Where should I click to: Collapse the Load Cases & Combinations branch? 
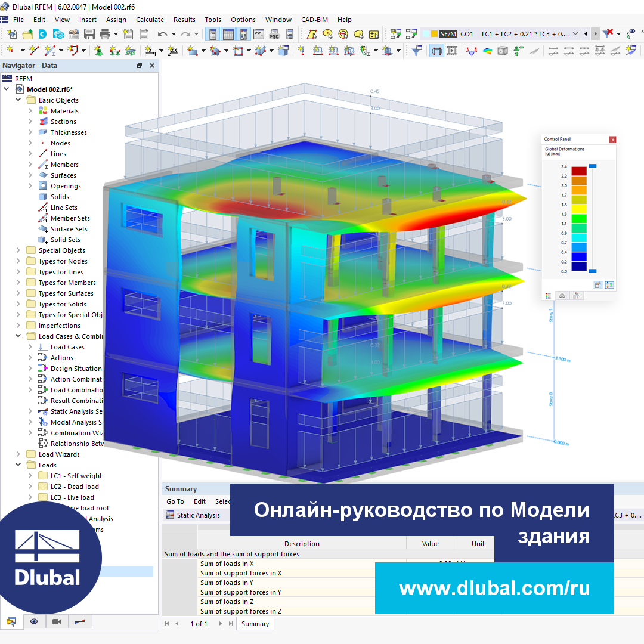pyautogui.click(x=17, y=335)
